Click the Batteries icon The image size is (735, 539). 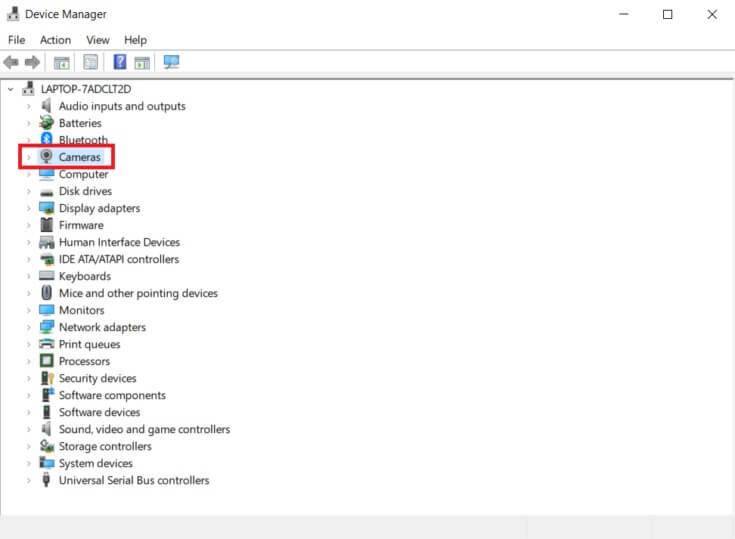46,123
